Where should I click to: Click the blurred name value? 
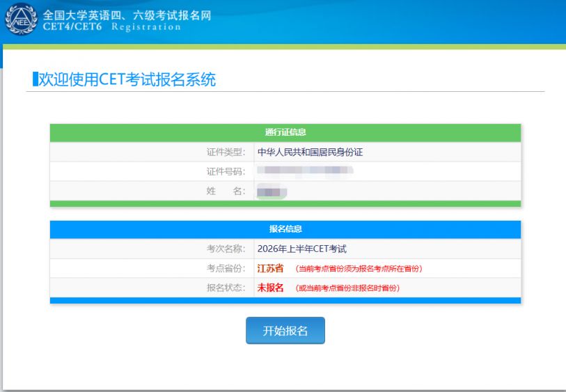[272, 191]
